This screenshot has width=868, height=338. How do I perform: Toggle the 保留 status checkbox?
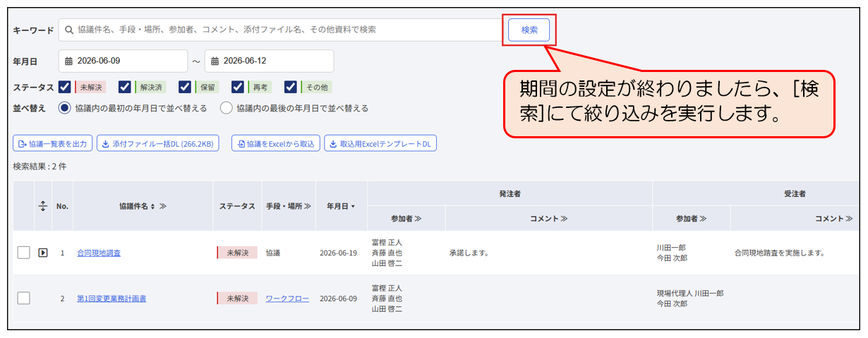coord(185,87)
